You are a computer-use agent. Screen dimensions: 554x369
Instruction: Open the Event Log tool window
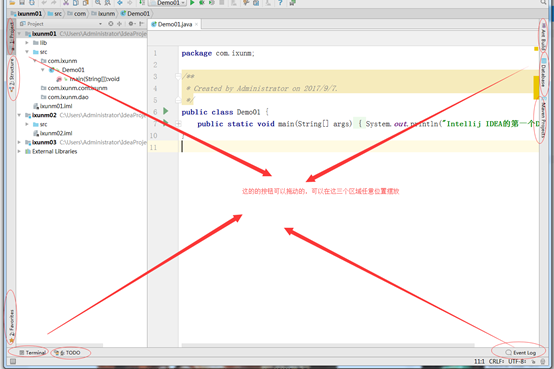tap(520, 352)
